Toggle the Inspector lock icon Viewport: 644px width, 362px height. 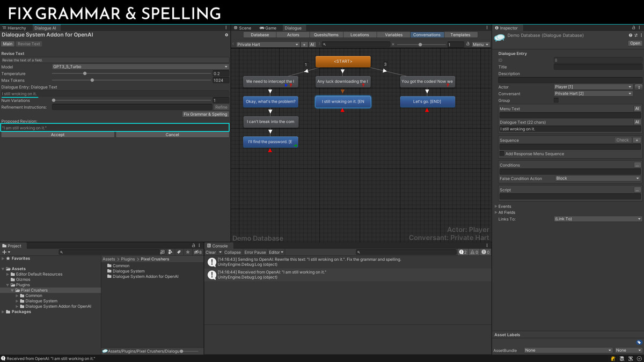tap(634, 28)
